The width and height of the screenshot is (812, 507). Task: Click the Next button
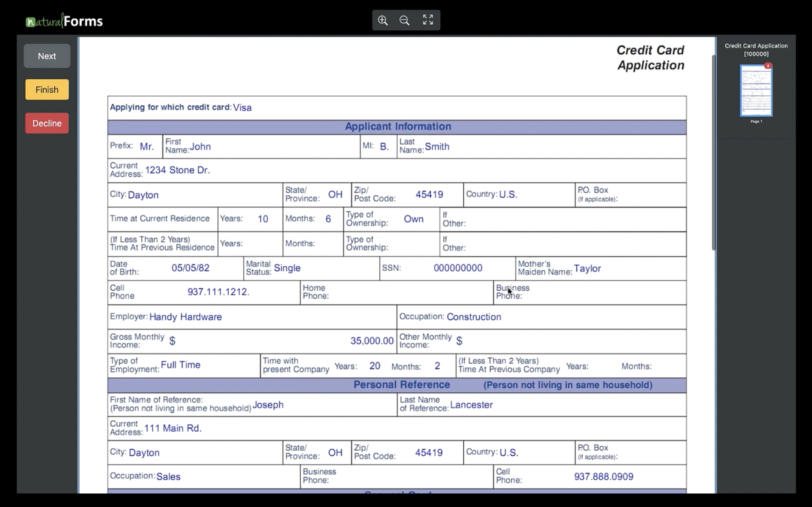(47, 56)
